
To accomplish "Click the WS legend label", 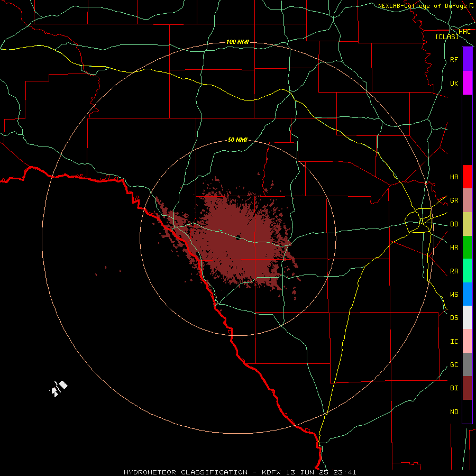I will [454, 295].
